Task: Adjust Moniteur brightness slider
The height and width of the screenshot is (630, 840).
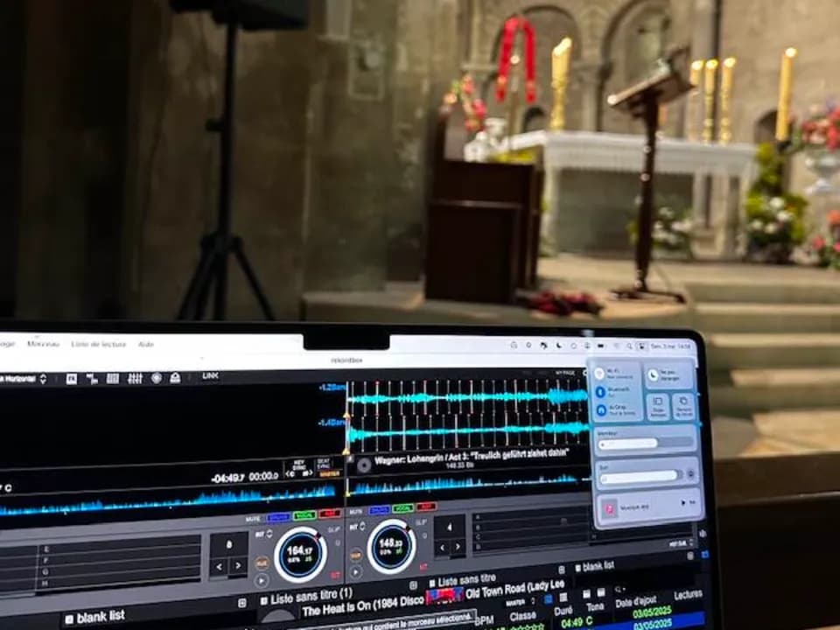Action: click(x=647, y=443)
